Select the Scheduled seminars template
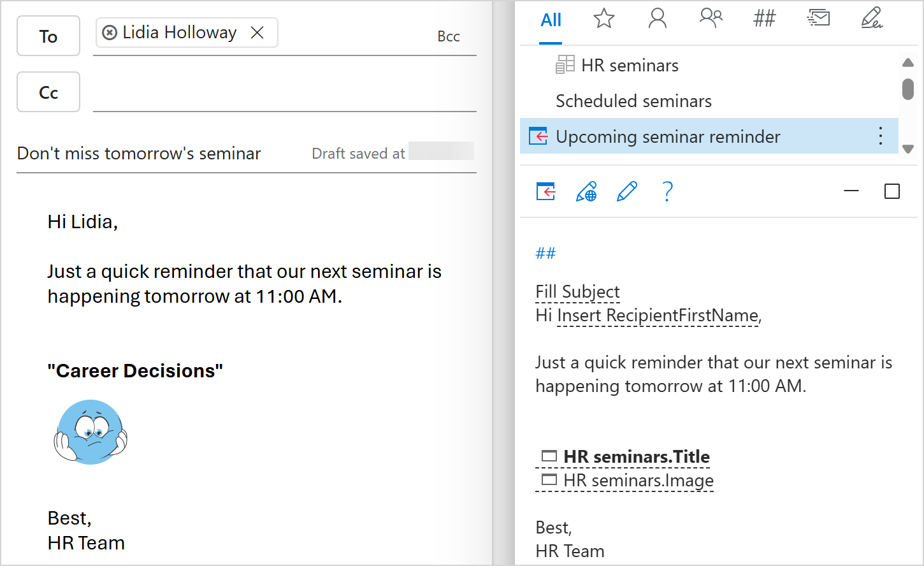Screen dimensions: 924x566 tap(633, 101)
